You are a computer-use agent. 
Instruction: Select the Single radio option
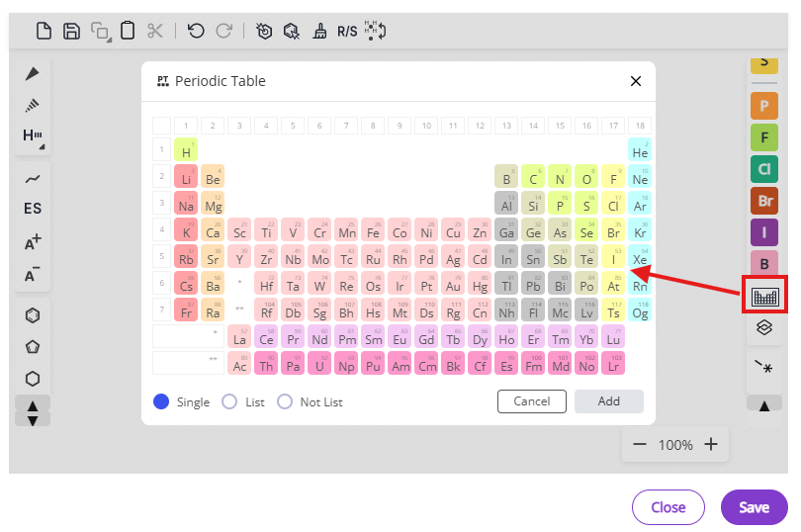(x=161, y=401)
